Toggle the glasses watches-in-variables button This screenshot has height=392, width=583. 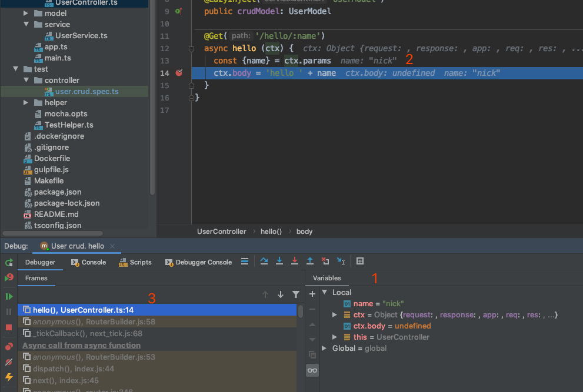point(312,370)
